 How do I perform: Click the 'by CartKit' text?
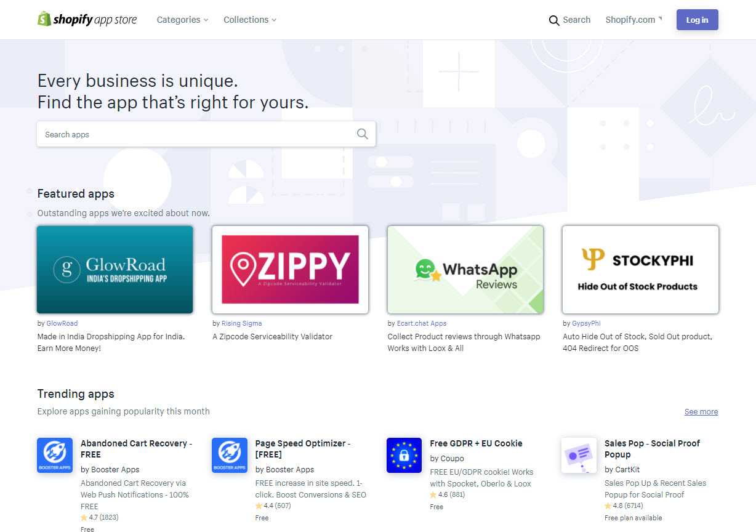tap(622, 470)
